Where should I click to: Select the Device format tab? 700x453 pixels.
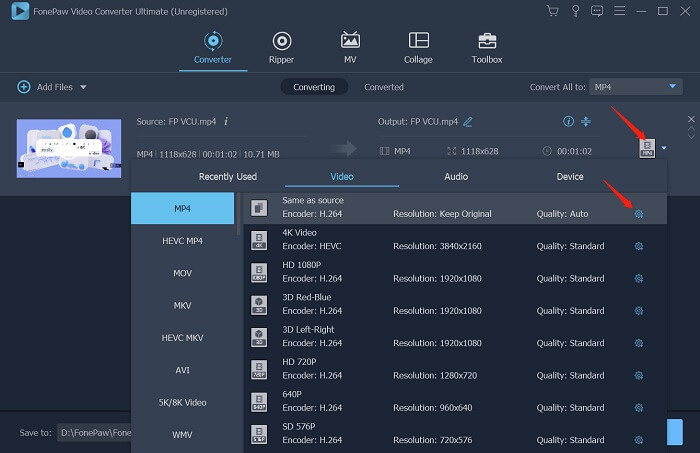pos(570,177)
